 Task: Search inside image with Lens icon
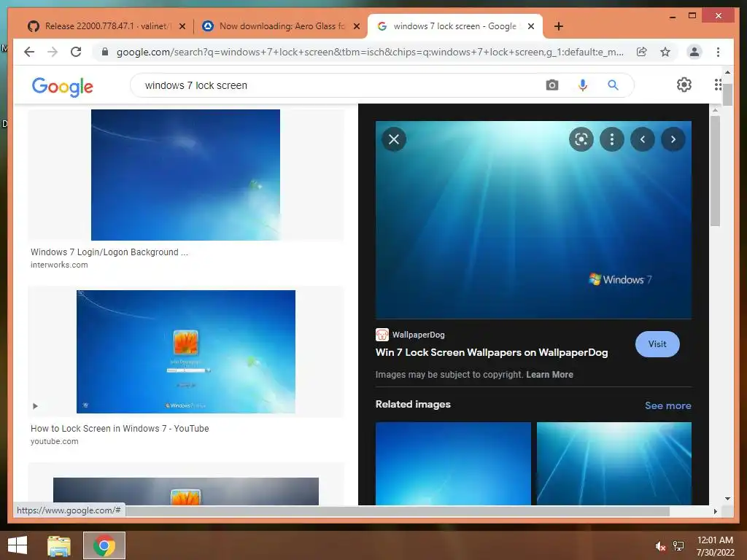[581, 139]
